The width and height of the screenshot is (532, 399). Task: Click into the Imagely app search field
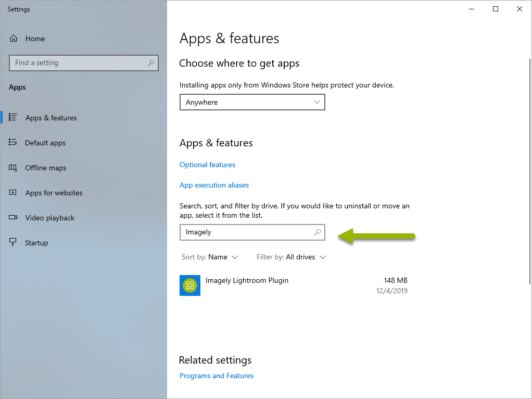[x=252, y=232]
